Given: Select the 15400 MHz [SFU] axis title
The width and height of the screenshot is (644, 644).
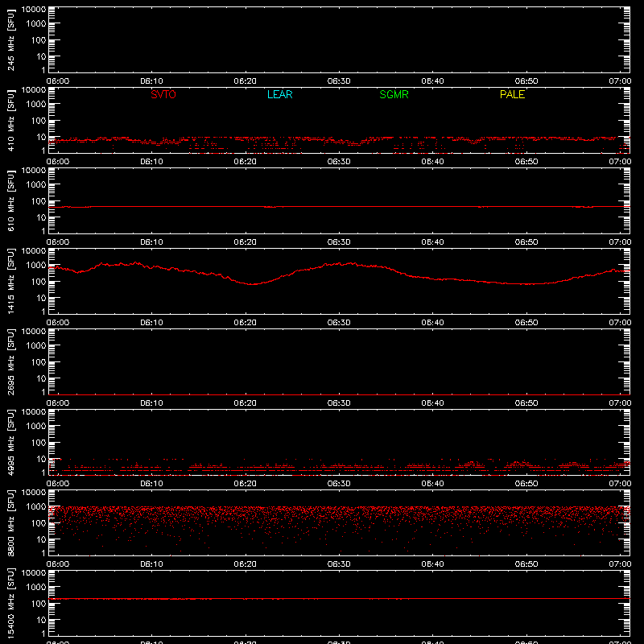Looking at the screenshot, I should tap(10, 603).
